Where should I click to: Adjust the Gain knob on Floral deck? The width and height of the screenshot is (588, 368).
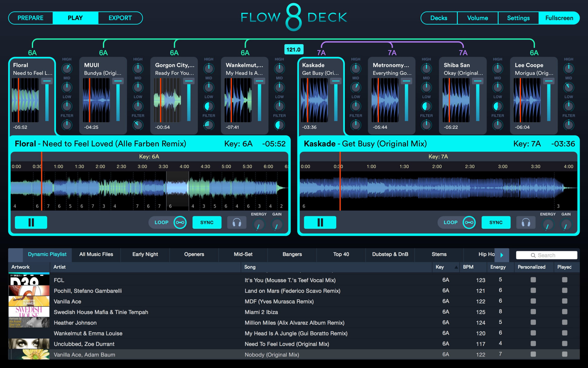(277, 225)
